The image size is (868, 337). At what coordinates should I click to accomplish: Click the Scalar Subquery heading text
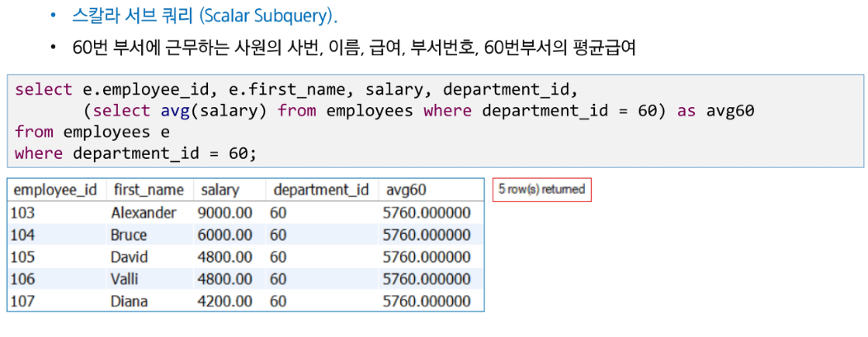[x=205, y=16]
